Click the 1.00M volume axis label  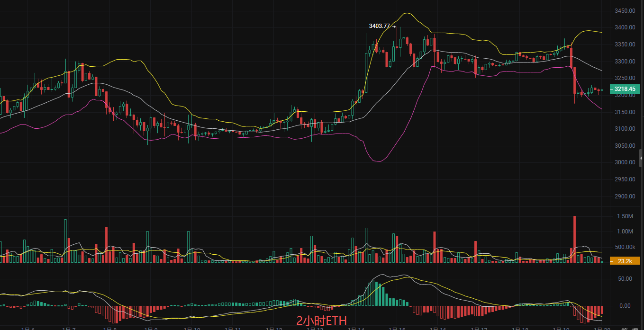click(625, 232)
